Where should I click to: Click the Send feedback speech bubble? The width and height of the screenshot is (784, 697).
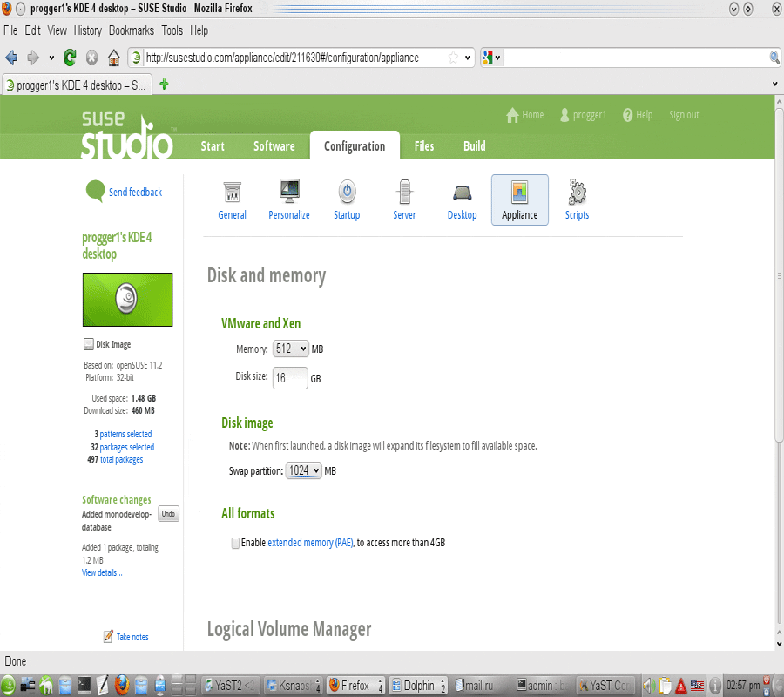click(x=95, y=191)
